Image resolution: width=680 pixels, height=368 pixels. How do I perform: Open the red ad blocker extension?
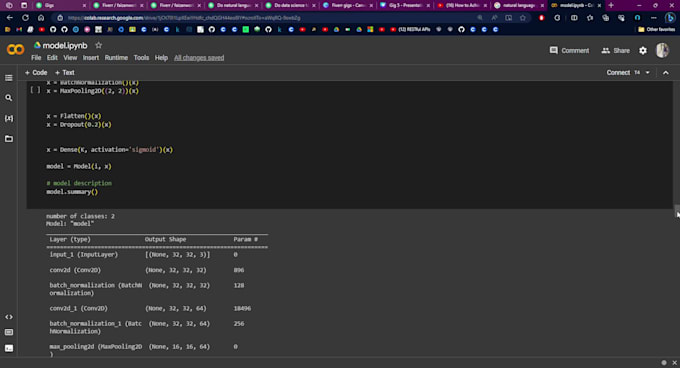[x=541, y=18]
